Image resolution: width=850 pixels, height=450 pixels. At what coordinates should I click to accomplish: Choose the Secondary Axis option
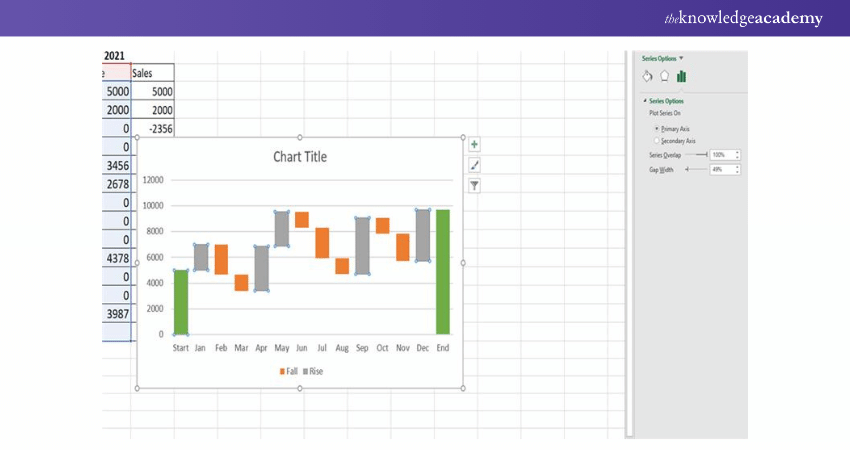pos(656,141)
